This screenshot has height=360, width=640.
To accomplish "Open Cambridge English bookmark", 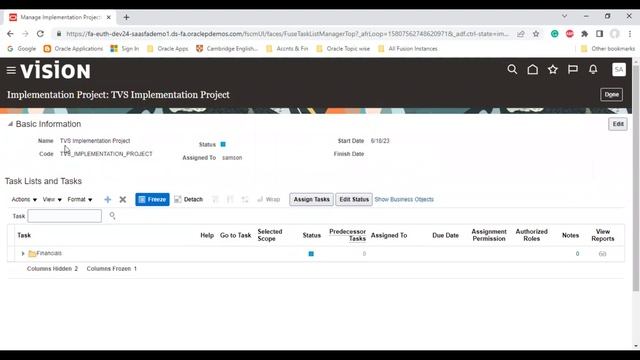I will pos(227,49).
